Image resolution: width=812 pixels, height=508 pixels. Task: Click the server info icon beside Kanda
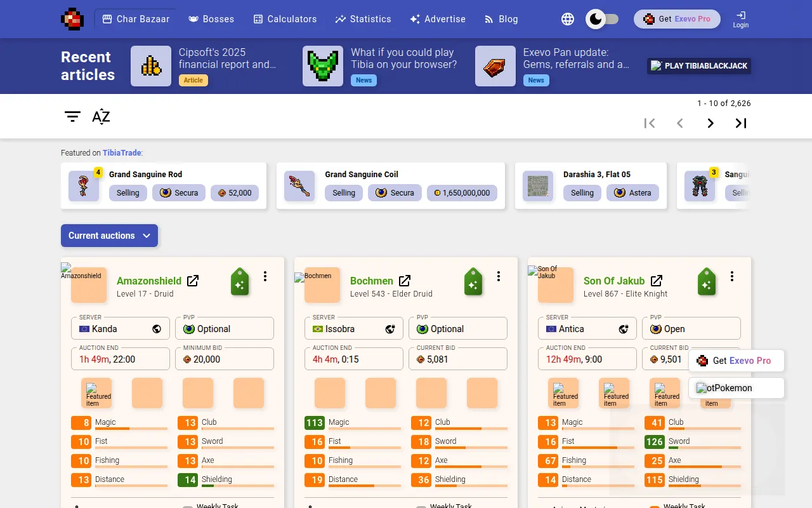point(157,329)
